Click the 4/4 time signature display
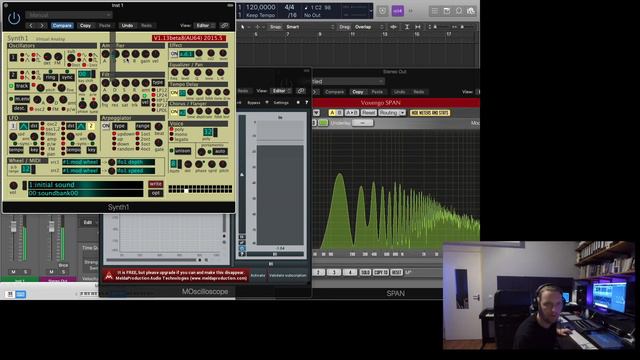 point(289,7)
